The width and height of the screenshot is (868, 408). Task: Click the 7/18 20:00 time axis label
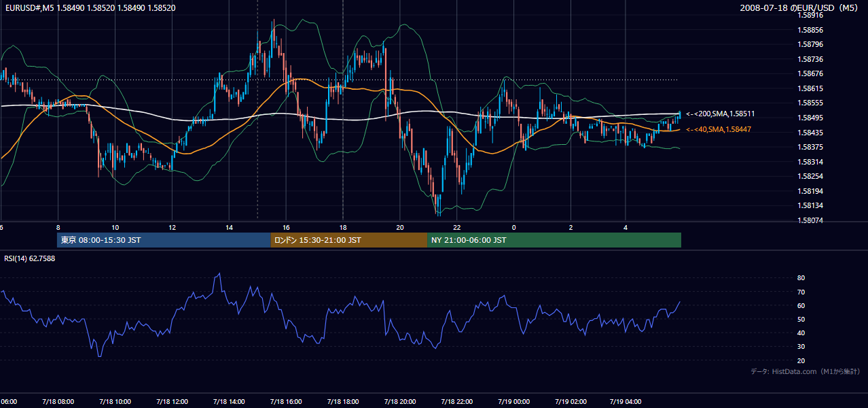tap(400, 401)
